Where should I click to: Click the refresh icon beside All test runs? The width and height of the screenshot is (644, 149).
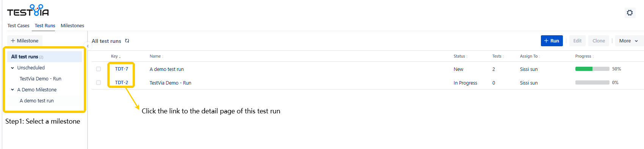[127, 41]
